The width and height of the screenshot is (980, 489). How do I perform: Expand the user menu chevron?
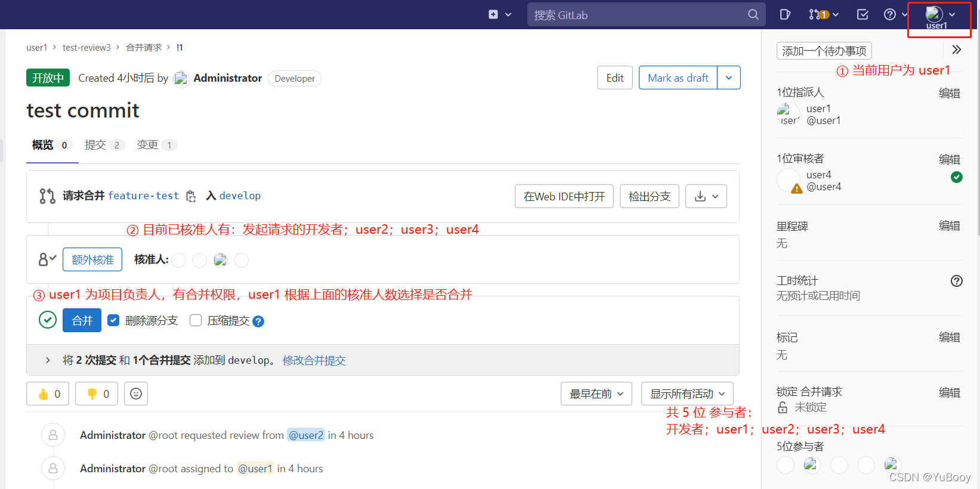point(952,14)
